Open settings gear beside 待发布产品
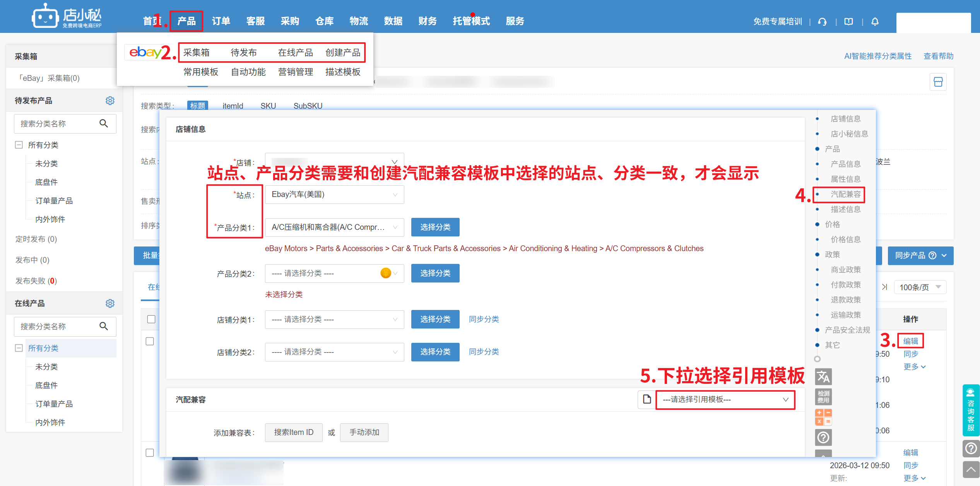 tap(110, 101)
